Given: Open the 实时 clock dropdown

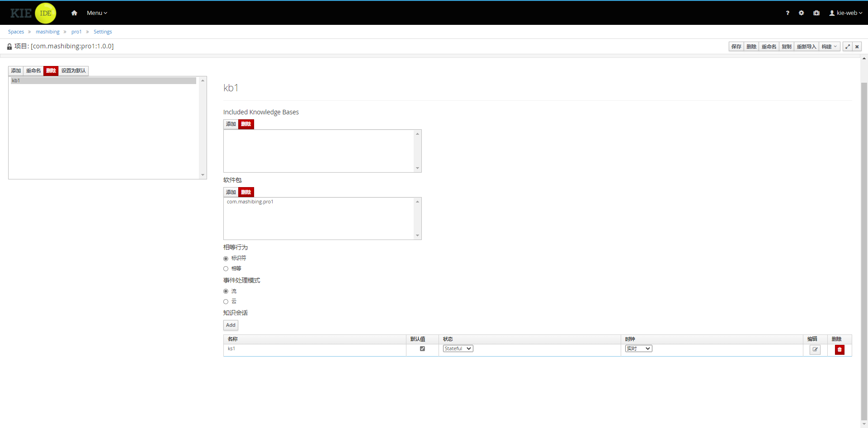Looking at the screenshot, I should [x=638, y=348].
